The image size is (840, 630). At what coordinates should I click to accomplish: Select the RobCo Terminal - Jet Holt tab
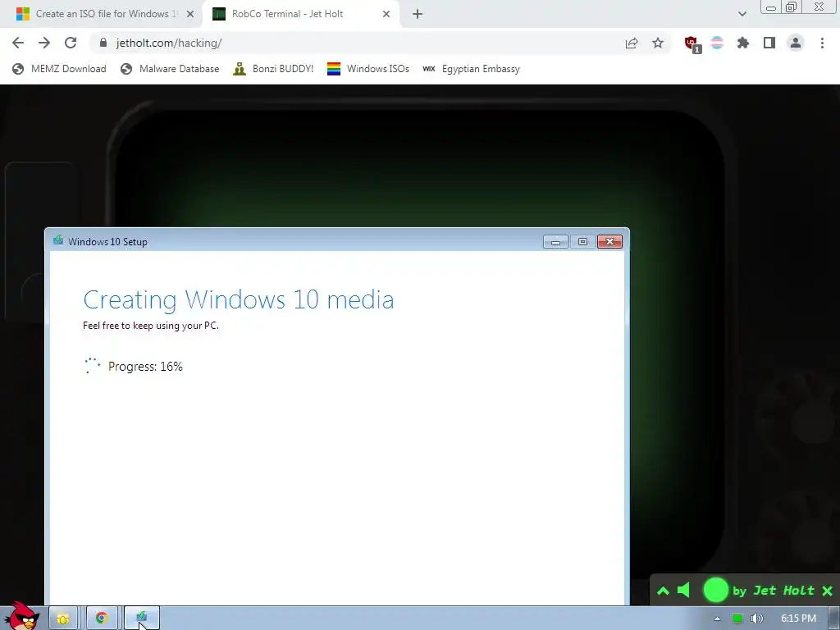coord(300,14)
